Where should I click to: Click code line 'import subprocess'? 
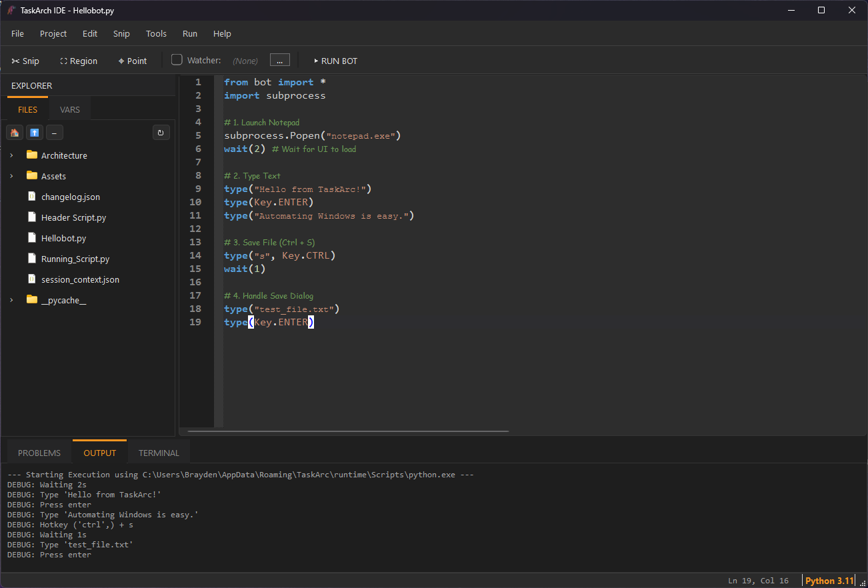[x=275, y=95]
